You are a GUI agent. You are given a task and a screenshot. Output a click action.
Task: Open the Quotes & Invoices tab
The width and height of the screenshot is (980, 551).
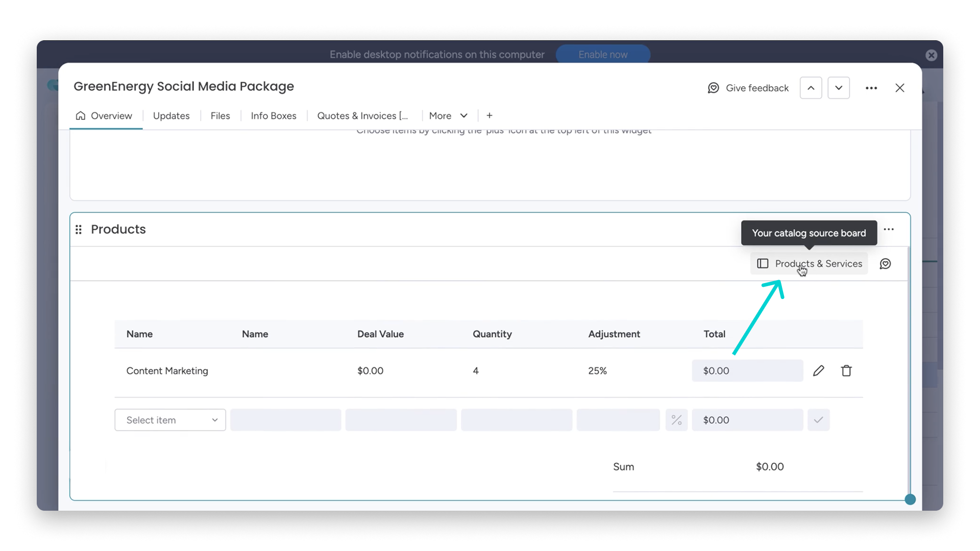tap(362, 116)
